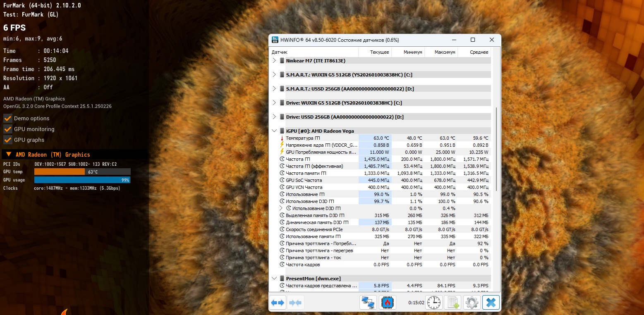Expand the Drive: WUXIN G5 512GB group
Screen dimensions: 644x315
click(274, 103)
